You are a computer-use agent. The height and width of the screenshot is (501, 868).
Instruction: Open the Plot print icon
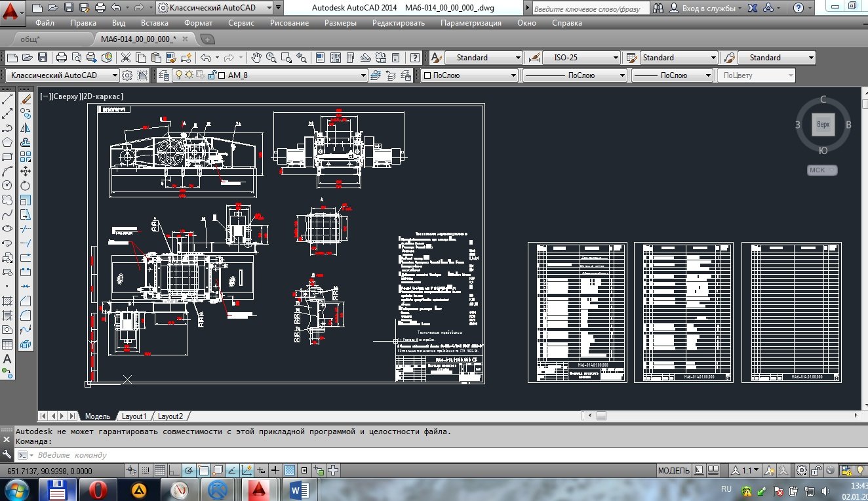61,58
